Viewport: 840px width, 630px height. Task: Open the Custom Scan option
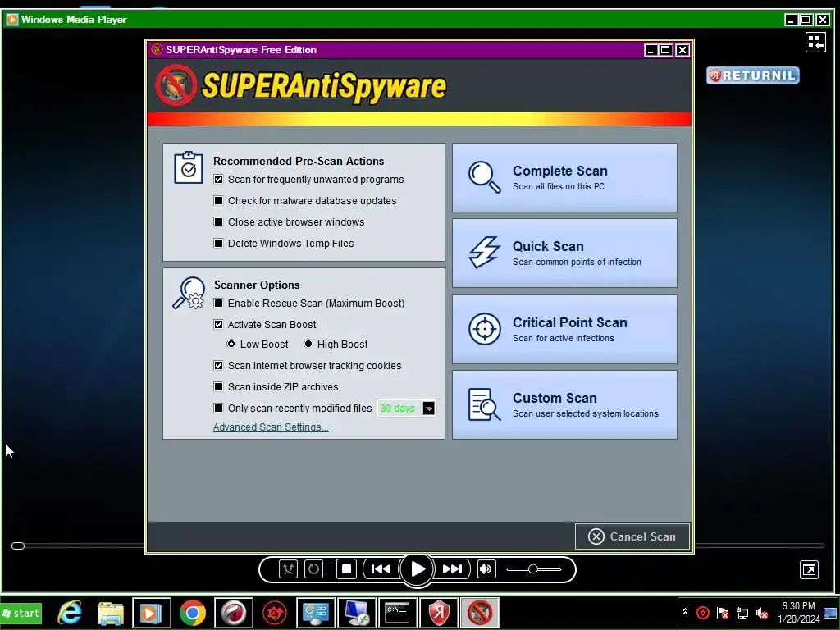(x=564, y=404)
